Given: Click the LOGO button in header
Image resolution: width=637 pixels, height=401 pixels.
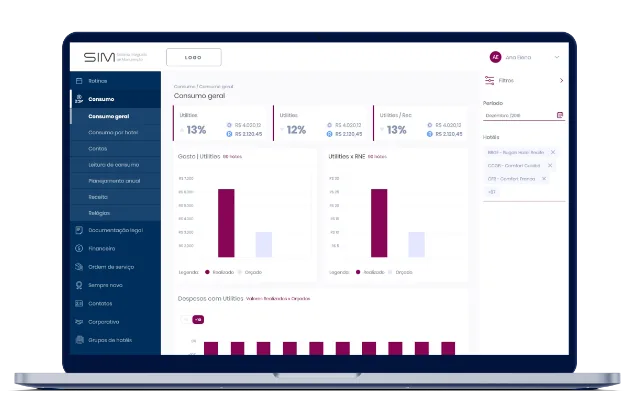Looking at the screenshot, I should (193, 57).
